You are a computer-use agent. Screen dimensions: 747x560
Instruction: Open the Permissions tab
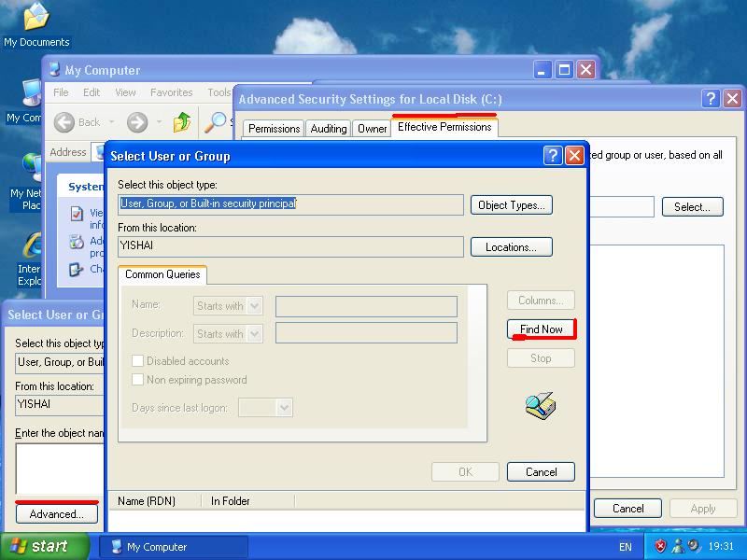(x=274, y=129)
